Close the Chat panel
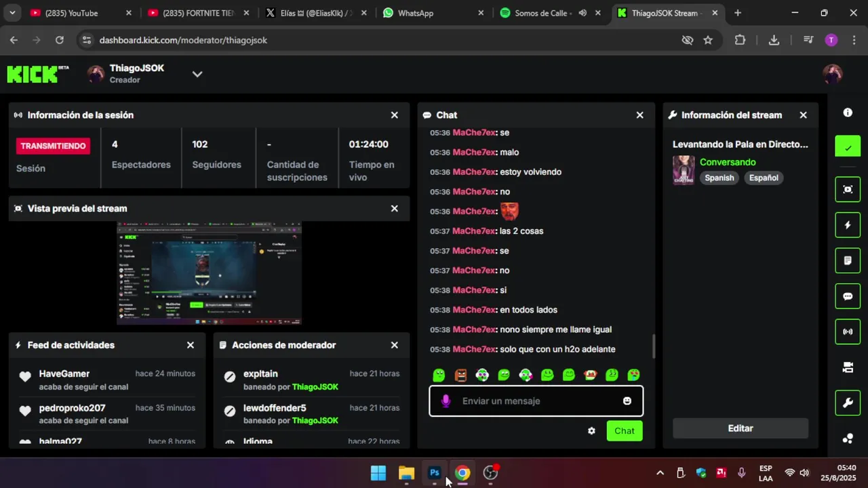This screenshot has width=868, height=488. 639,115
